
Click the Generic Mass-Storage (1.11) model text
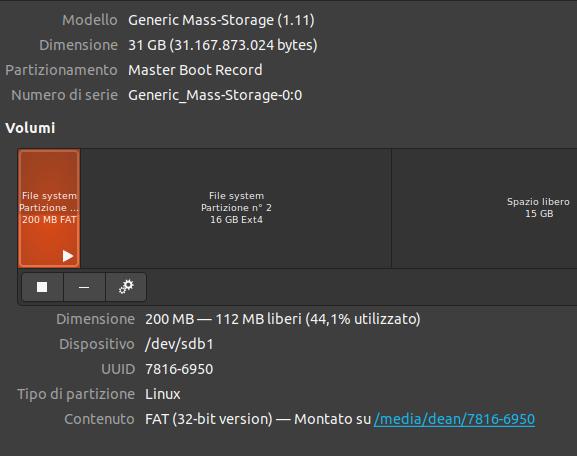(x=221, y=20)
